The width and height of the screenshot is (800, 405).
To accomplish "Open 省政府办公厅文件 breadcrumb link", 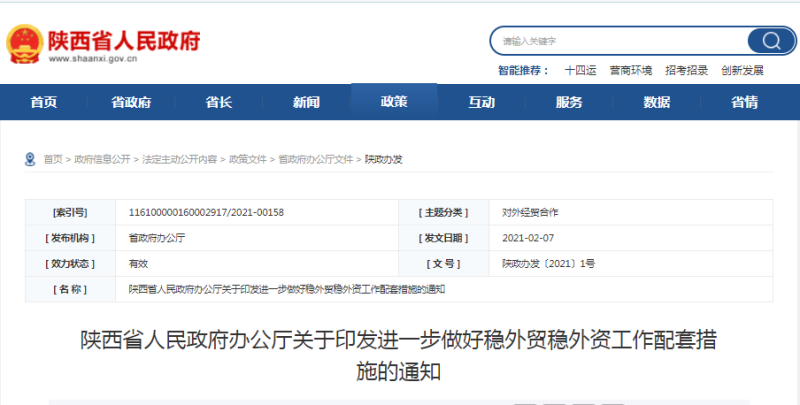I will (315, 159).
